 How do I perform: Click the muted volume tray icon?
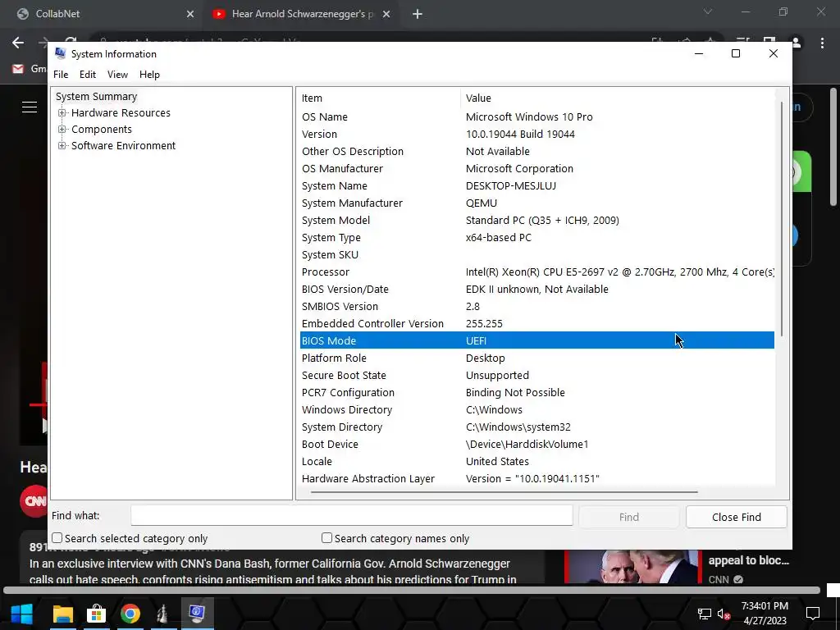click(x=724, y=614)
